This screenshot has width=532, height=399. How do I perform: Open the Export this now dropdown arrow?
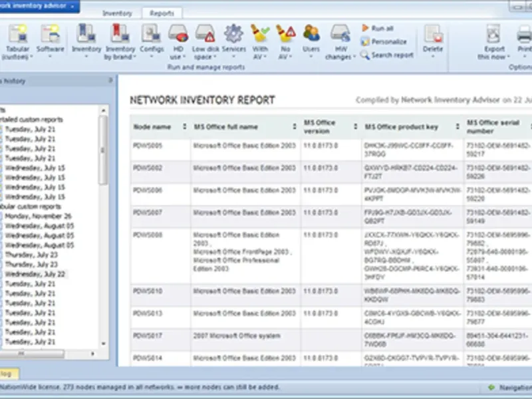pos(508,57)
